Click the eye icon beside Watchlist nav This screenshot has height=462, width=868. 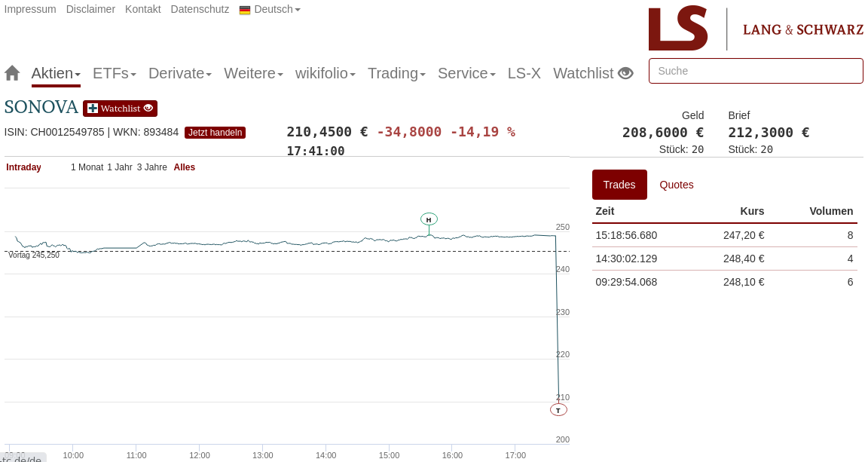pyautogui.click(x=625, y=73)
